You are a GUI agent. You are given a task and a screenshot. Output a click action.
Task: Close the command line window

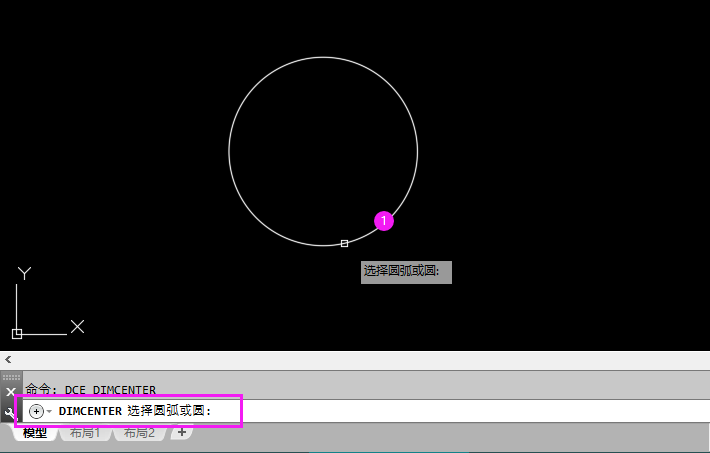11,391
